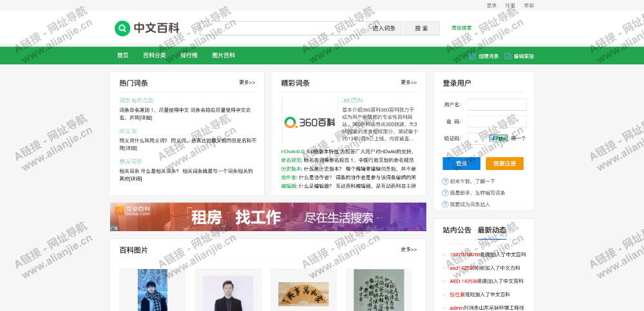Open the 首页 nav item
Screen dimensions: 644x311
click(123, 55)
